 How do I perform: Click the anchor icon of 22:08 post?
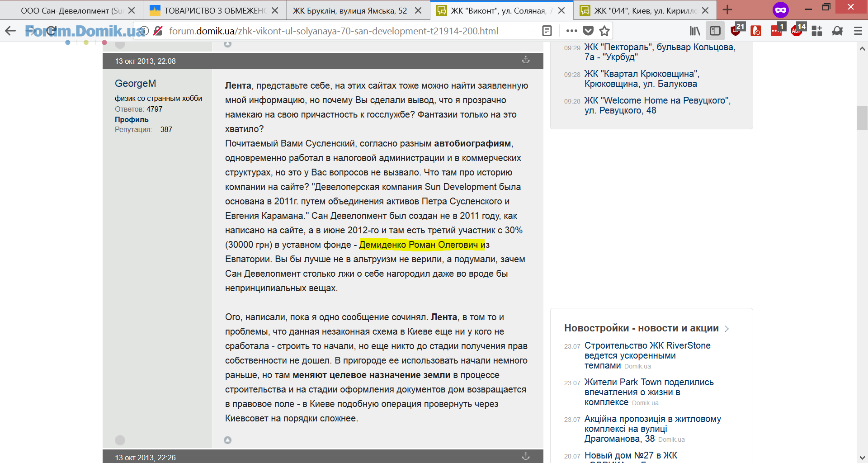[526, 60]
